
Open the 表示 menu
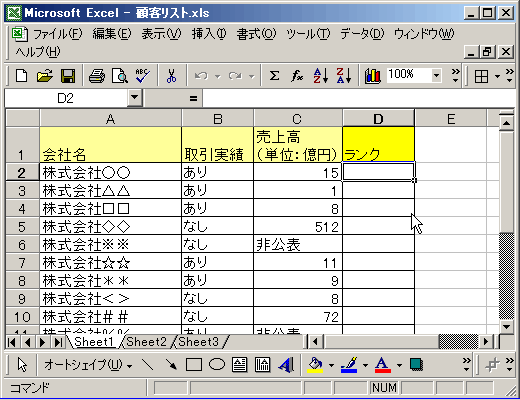click(161, 34)
